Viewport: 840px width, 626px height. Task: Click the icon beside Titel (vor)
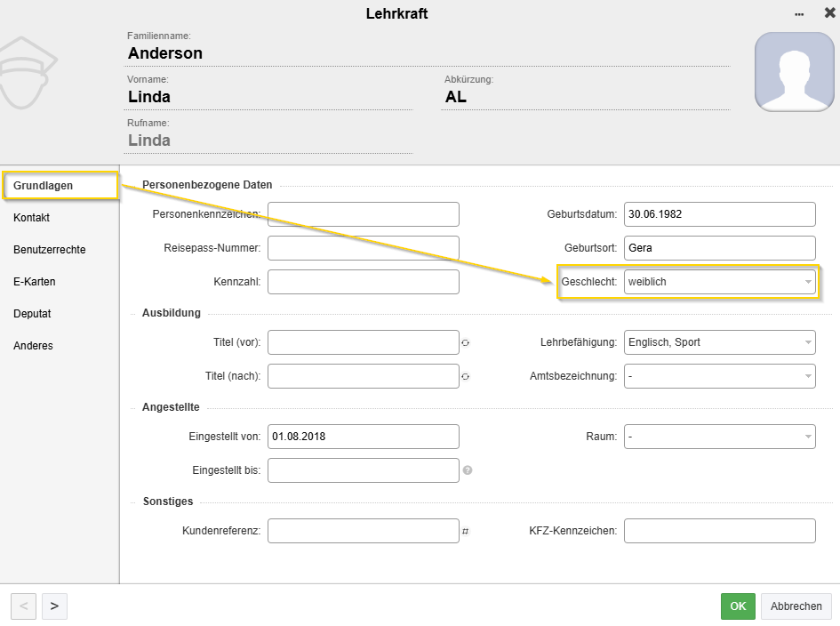coord(465,342)
